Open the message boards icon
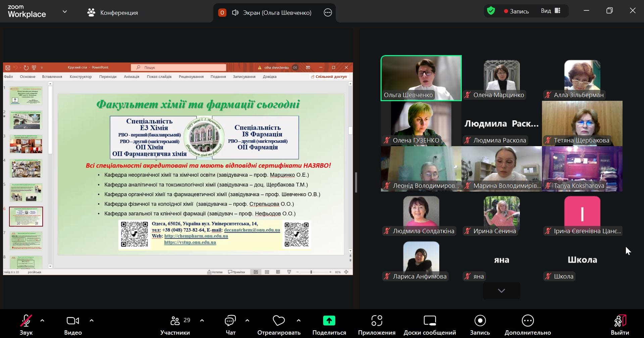Viewport: 644px width, 338px height. point(430,321)
